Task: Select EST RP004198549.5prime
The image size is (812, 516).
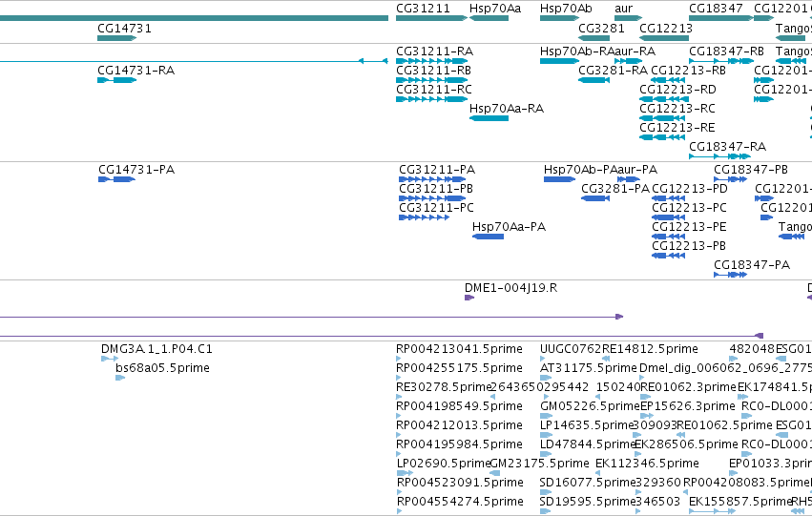Action: coord(399,416)
